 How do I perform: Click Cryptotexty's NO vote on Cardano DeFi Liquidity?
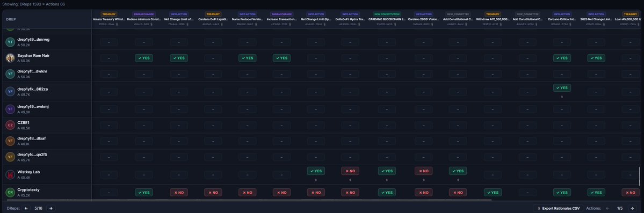pos(213,192)
